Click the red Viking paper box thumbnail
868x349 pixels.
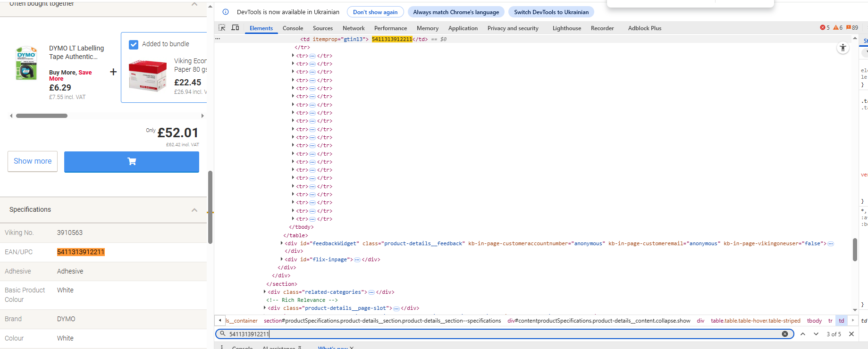[148, 75]
